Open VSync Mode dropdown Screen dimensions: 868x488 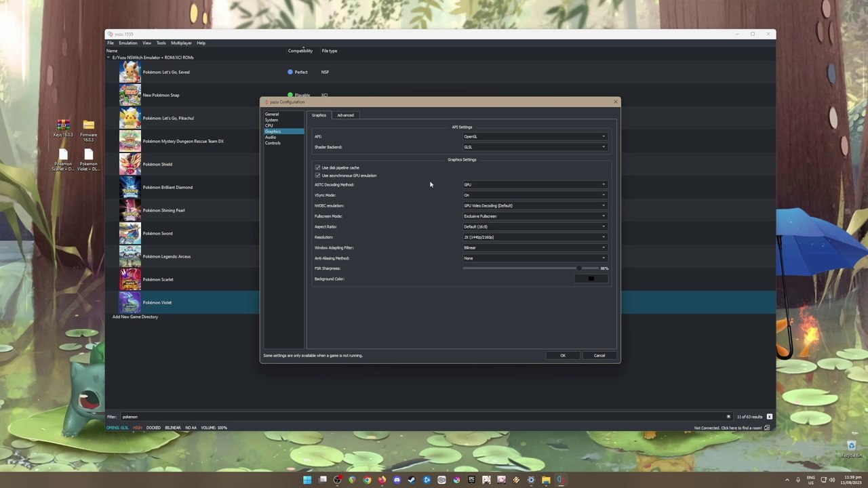click(535, 195)
